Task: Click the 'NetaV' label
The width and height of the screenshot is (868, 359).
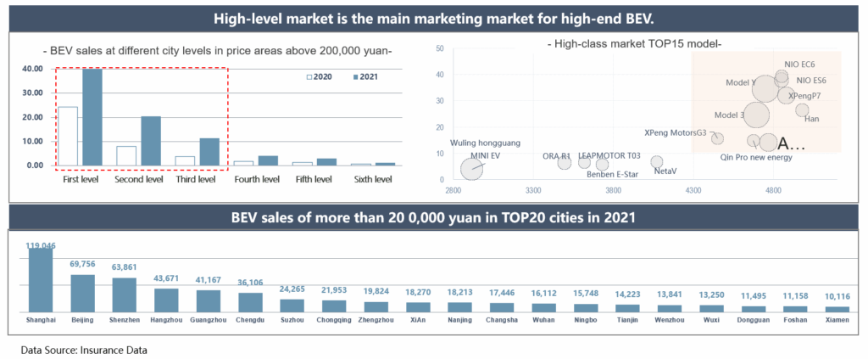Action: (665, 171)
